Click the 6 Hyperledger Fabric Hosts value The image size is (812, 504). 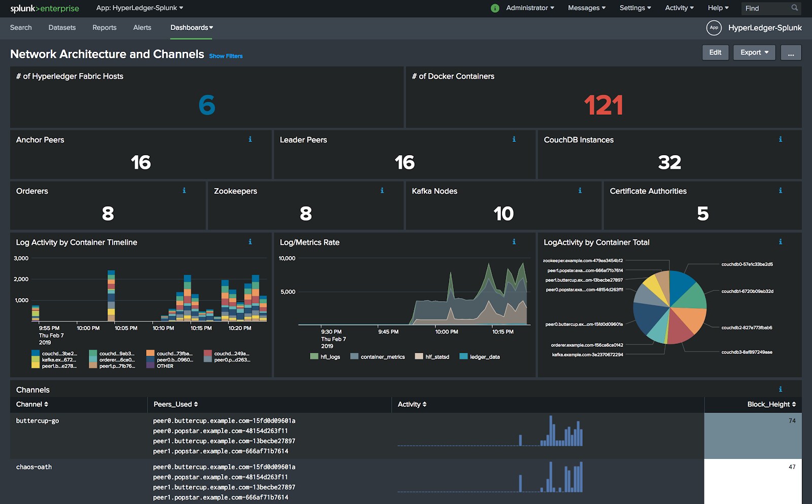point(207,105)
